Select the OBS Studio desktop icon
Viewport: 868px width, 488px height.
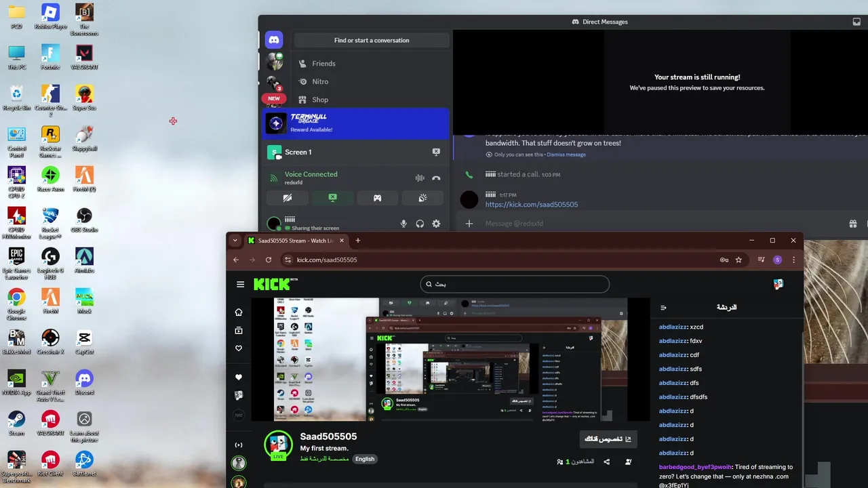[84, 220]
